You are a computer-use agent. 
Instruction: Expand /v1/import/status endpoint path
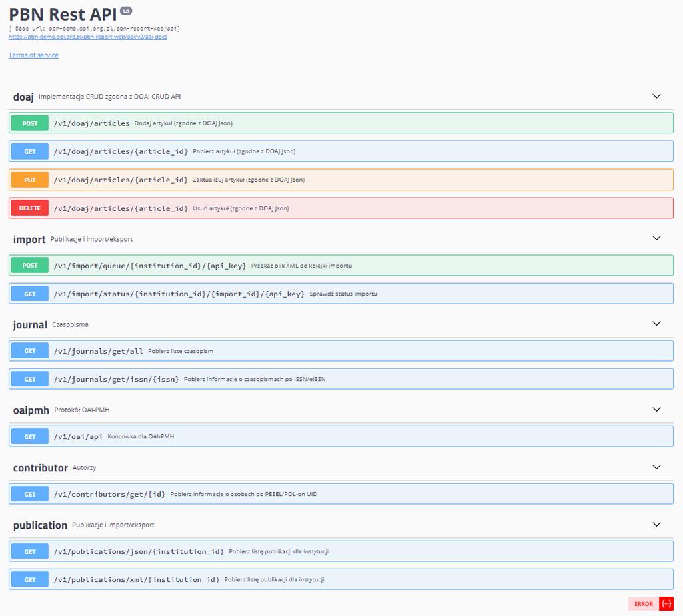(179, 294)
